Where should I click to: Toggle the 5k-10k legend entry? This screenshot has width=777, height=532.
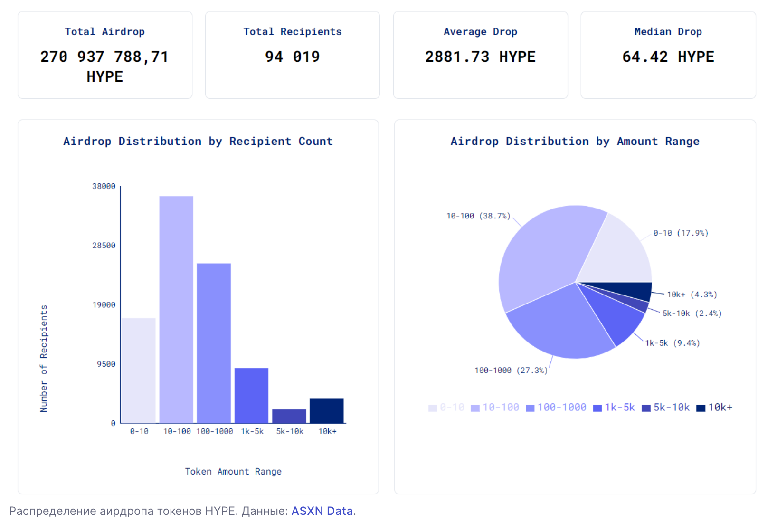(665, 408)
